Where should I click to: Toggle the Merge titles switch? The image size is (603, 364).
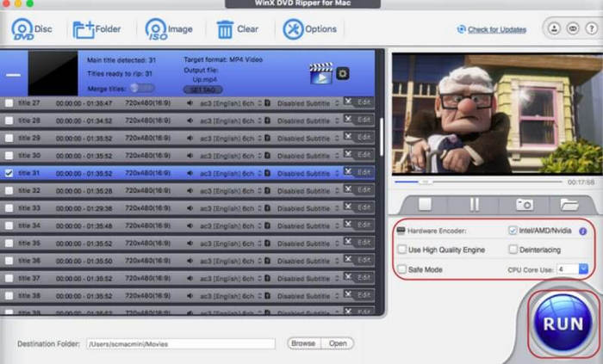(142, 89)
